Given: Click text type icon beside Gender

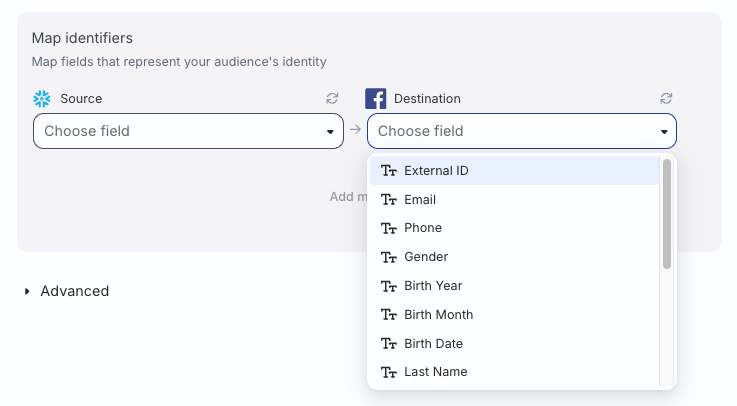Looking at the screenshot, I should click(389, 257).
